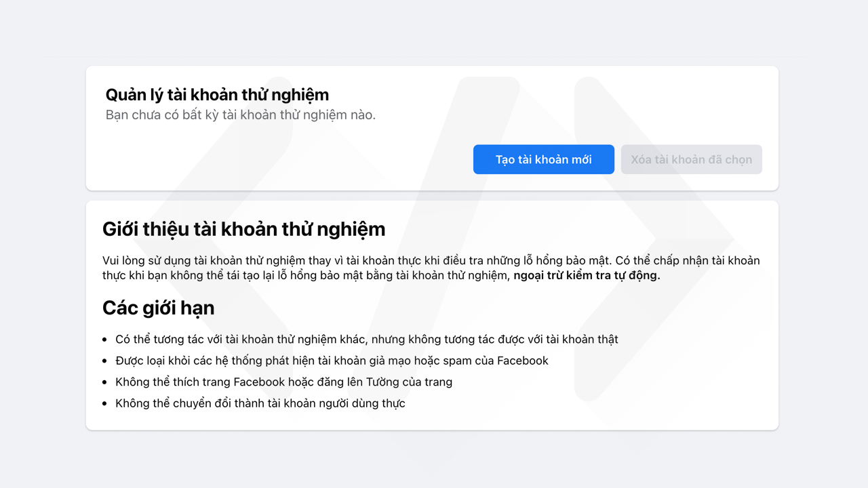
Task: Click the "Giới thiệu tài khoản thử nghiệm" heading
Action: [243, 228]
